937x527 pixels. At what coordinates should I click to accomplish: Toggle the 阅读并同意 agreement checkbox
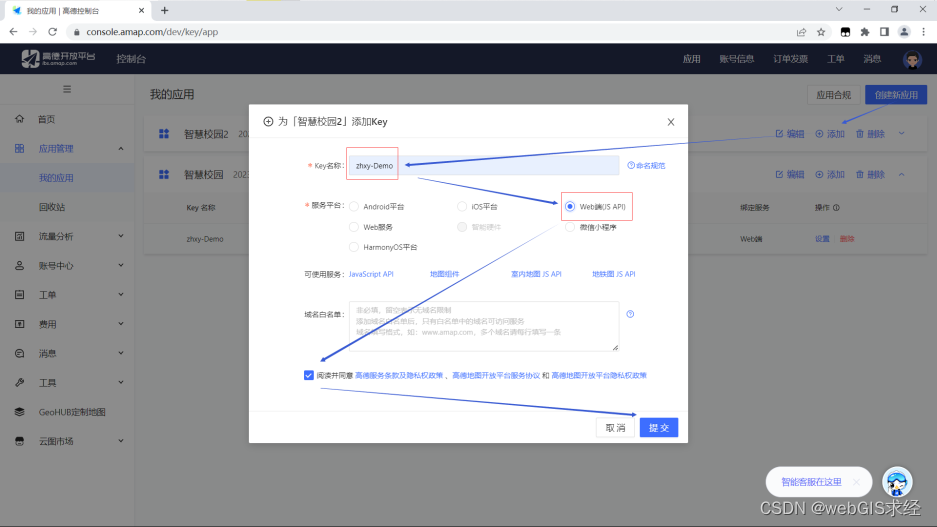(308, 375)
